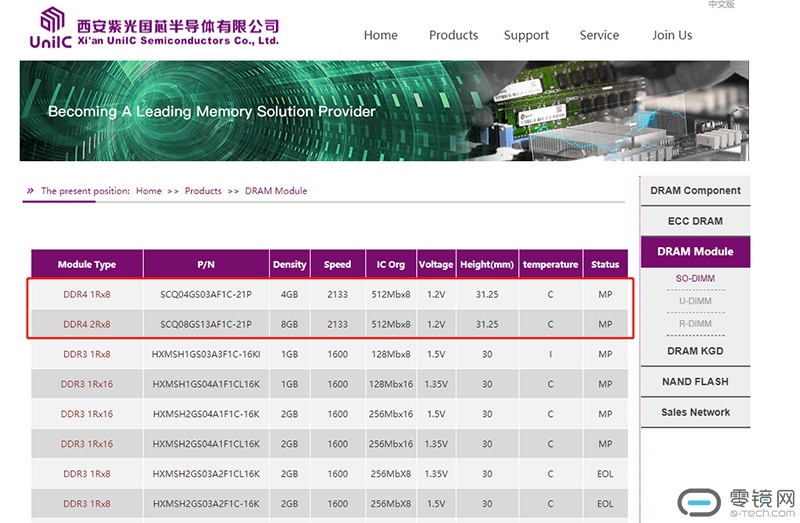Image resolution: width=800 pixels, height=523 pixels.
Task: Open part number SCQ04GS03AF1C-21P
Action: [x=206, y=295]
